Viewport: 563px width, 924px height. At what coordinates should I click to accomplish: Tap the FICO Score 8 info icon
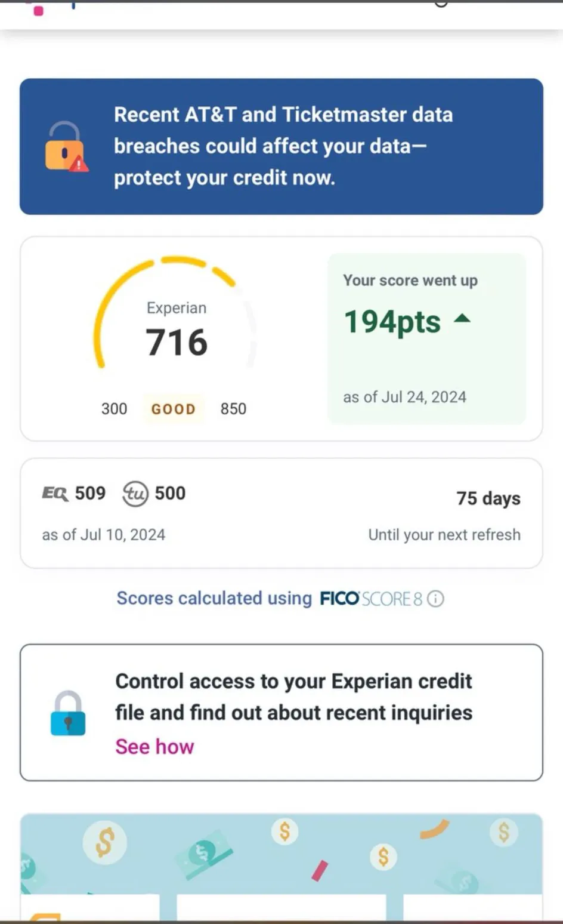click(x=436, y=599)
